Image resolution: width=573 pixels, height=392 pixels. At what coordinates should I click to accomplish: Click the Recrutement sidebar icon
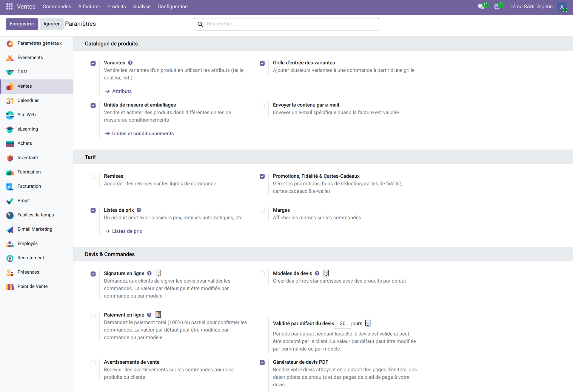click(x=10, y=258)
